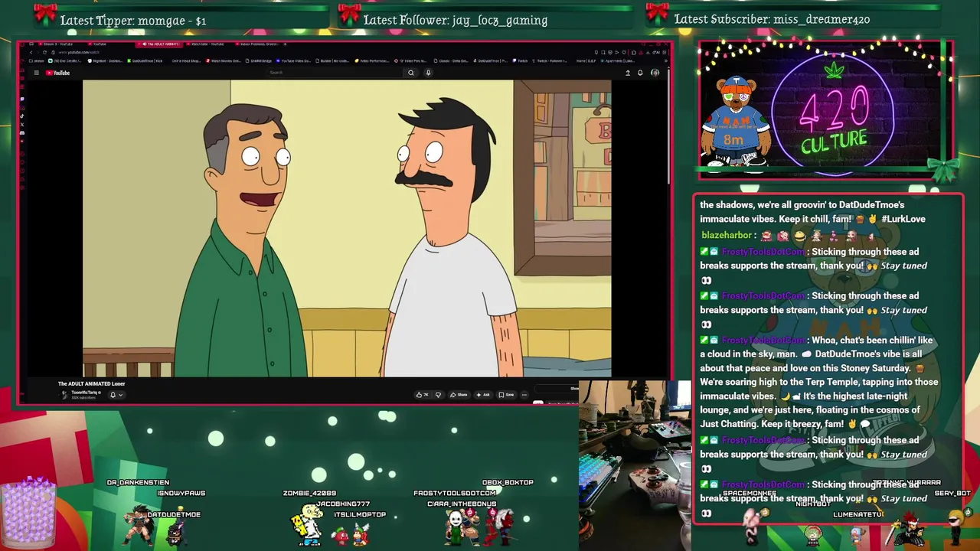Open more actions three-dot menu
The height and width of the screenshot is (551, 980).
[x=524, y=395]
